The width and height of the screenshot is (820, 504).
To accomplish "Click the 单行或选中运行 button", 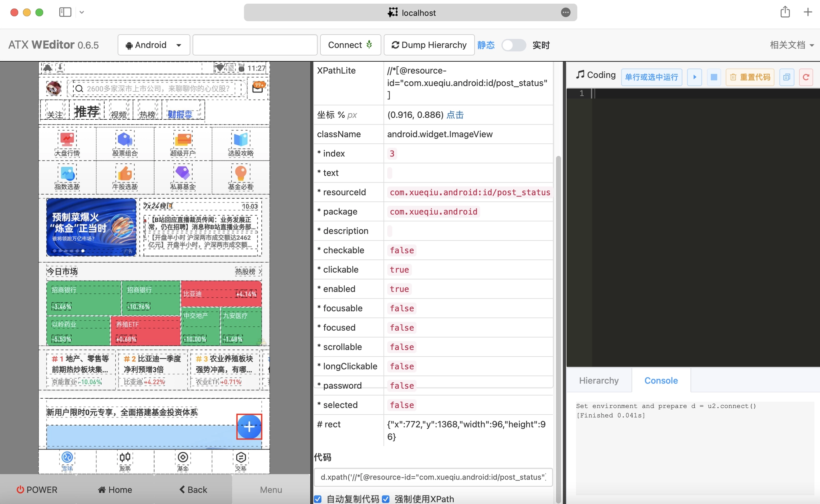I will [x=651, y=77].
